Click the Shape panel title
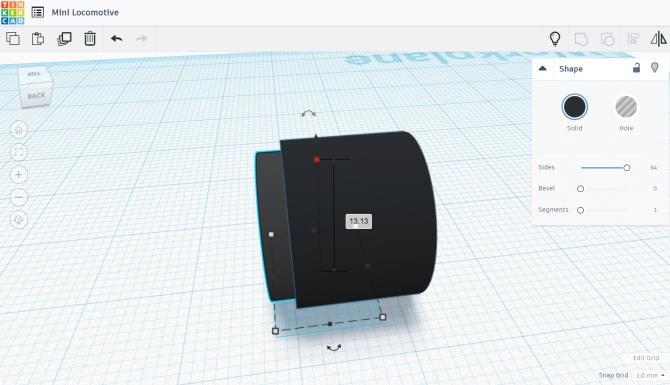 (x=571, y=69)
